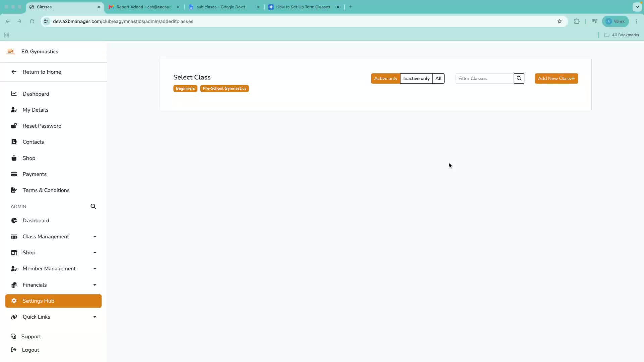Select the Active only filter
Image resolution: width=644 pixels, height=362 pixels.
click(385, 78)
